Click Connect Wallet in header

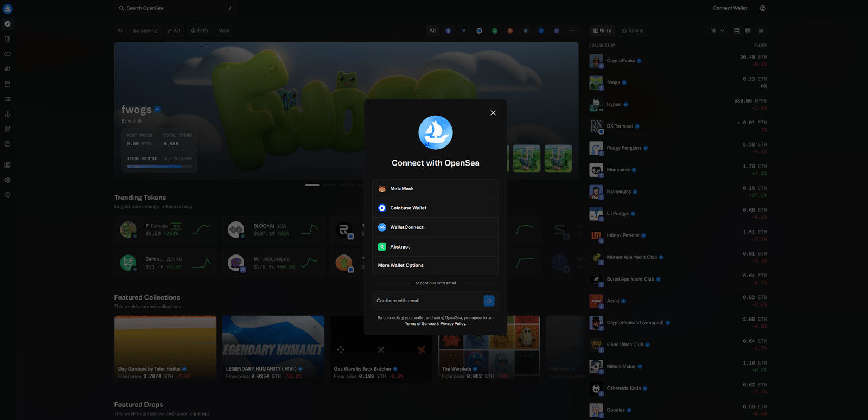click(730, 8)
